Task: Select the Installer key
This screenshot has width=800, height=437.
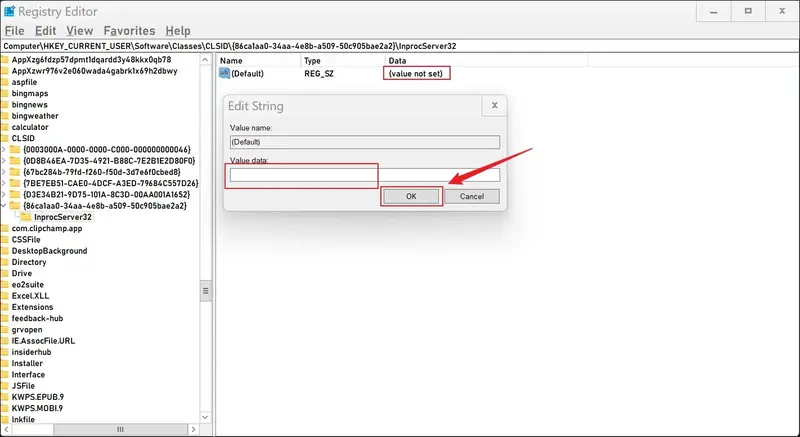Action: pos(27,363)
